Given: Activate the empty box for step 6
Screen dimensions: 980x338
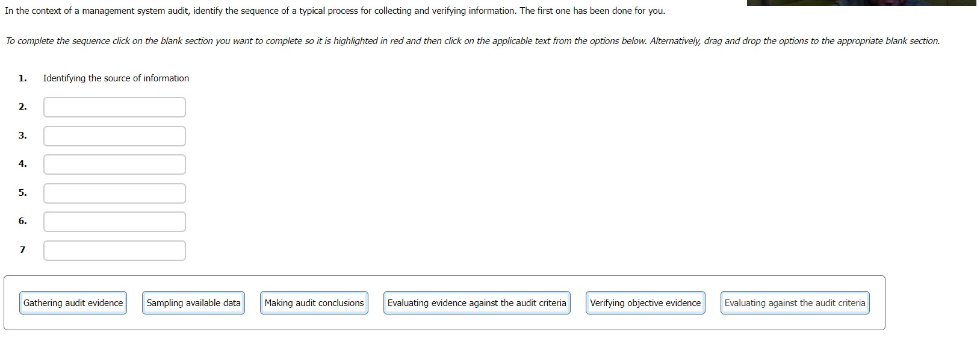Looking at the screenshot, I should (x=114, y=222).
